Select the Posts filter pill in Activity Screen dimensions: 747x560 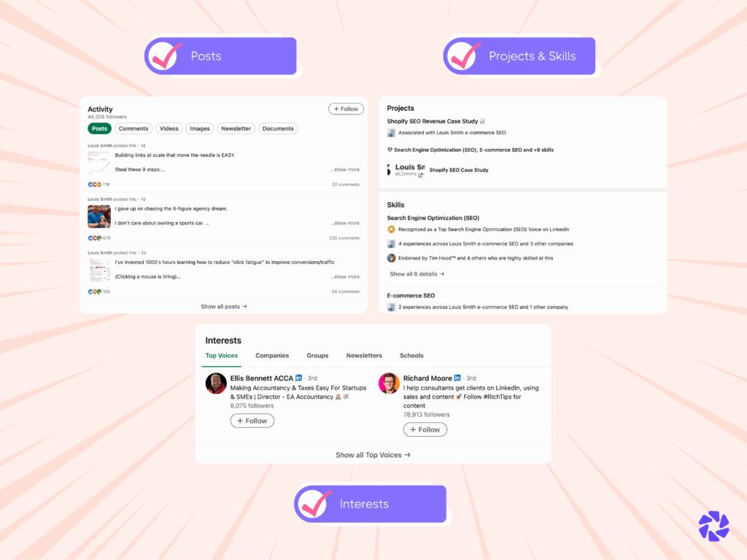[99, 128]
